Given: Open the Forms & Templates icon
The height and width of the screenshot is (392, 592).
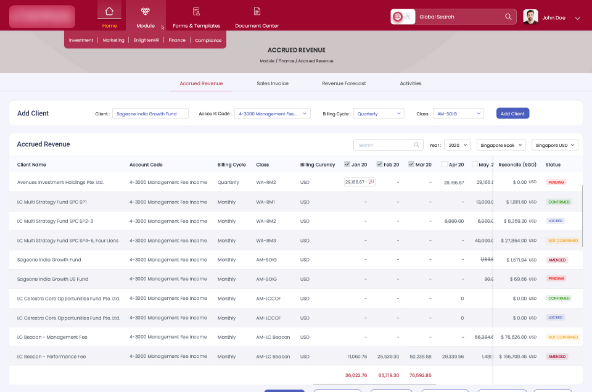Looking at the screenshot, I should point(196,11).
